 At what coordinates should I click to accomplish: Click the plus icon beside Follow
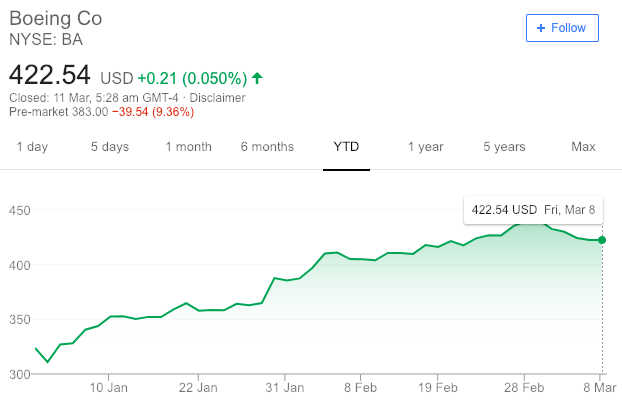click(541, 28)
